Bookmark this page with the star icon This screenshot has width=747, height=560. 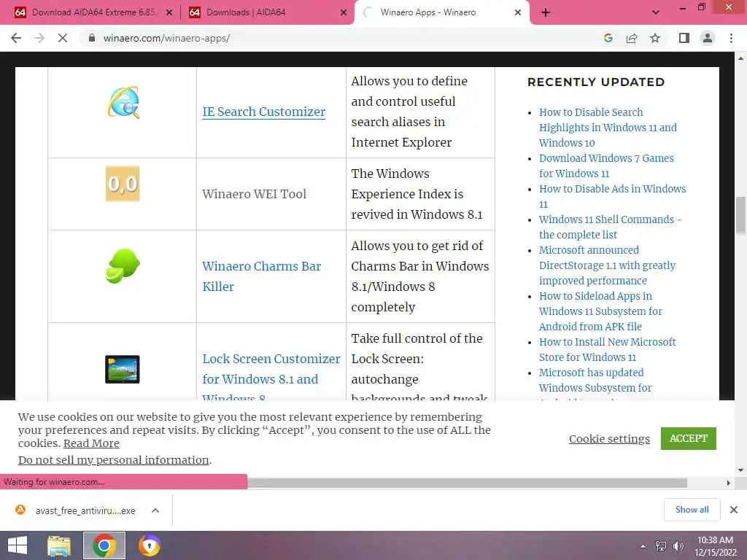pos(655,38)
